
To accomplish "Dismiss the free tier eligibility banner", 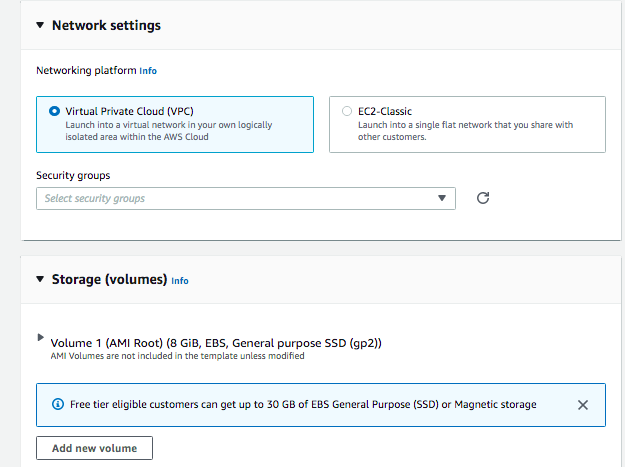I will tap(583, 405).
